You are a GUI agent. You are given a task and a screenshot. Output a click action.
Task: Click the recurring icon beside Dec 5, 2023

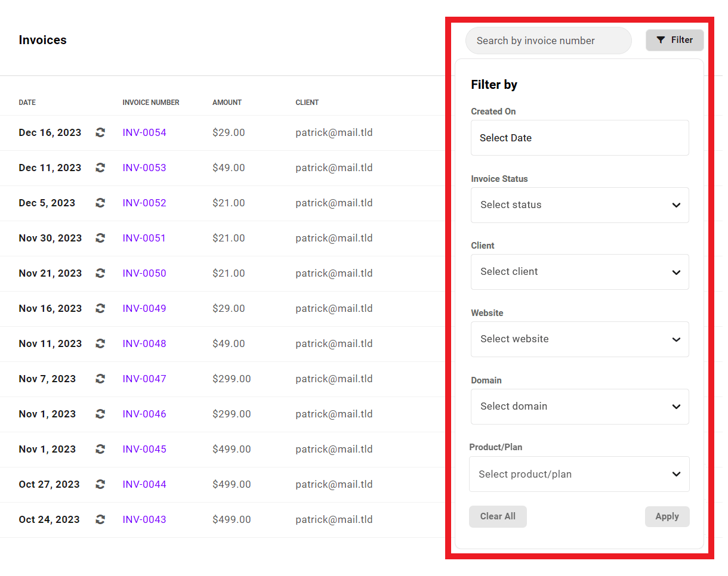[100, 203]
